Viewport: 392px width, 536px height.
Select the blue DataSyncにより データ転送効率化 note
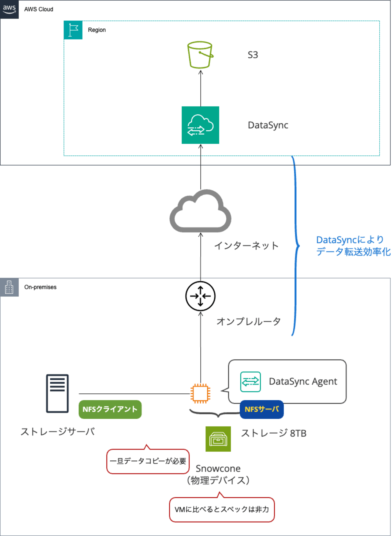353,246
